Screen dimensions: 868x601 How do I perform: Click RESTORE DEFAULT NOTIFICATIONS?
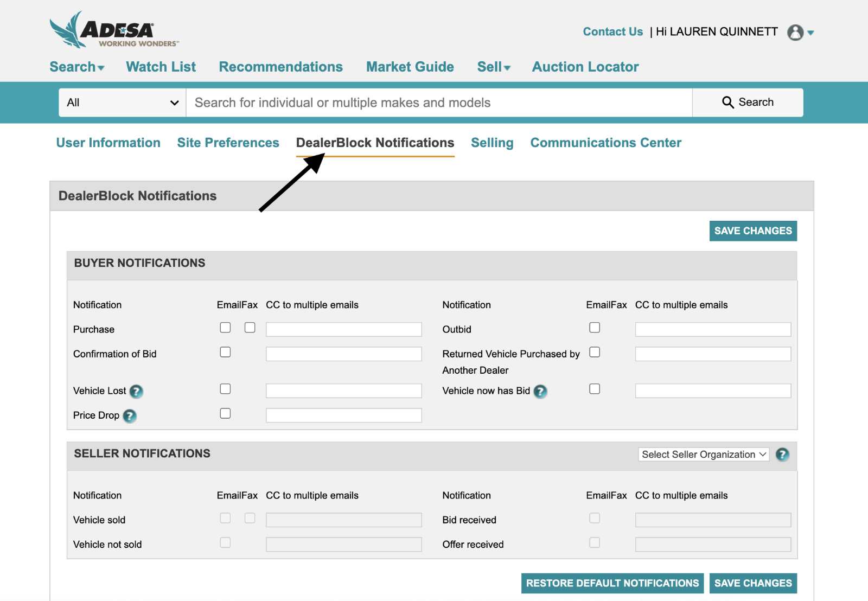tap(612, 584)
